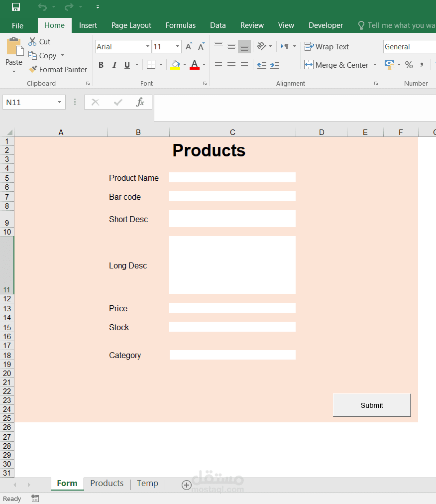The width and height of the screenshot is (436, 504).
Task: Open the Paste options arrow
Action: (x=14, y=71)
